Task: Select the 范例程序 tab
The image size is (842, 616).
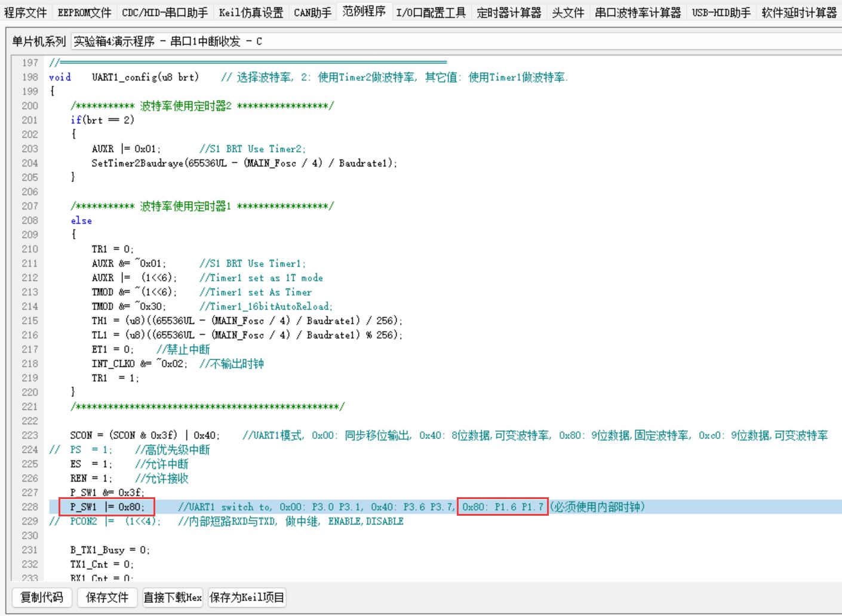Action: coord(364,11)
